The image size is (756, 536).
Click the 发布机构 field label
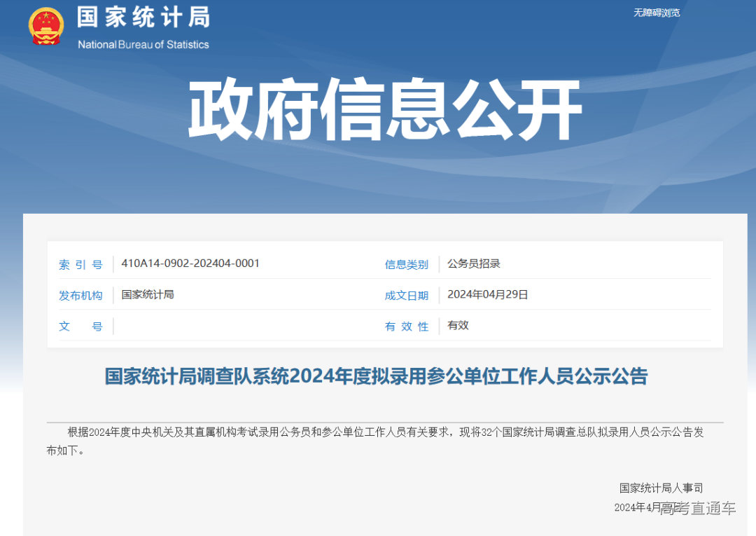click(x=81, y=295)
